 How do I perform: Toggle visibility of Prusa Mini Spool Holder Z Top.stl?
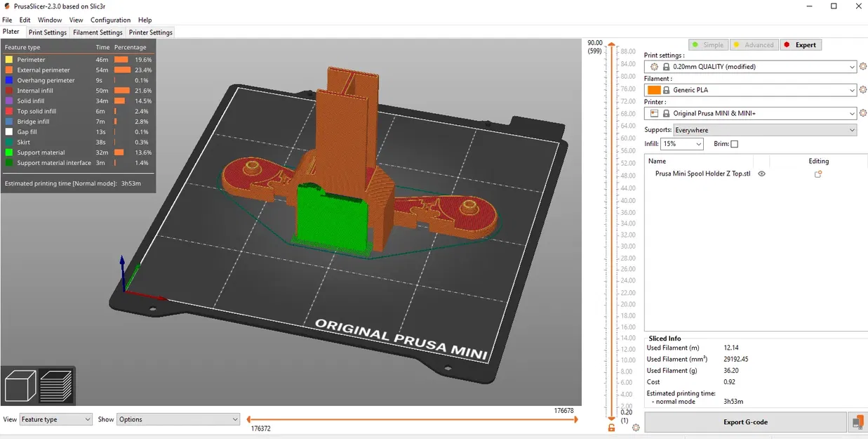[761, 173]
